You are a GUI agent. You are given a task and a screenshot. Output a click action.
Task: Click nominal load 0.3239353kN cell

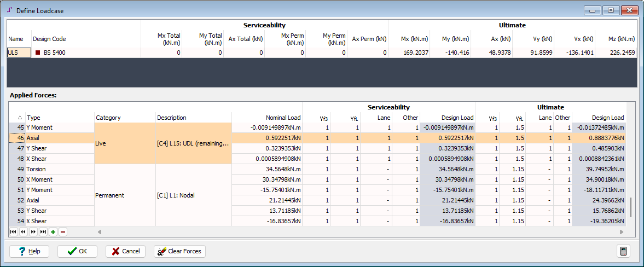pos(267,148)
